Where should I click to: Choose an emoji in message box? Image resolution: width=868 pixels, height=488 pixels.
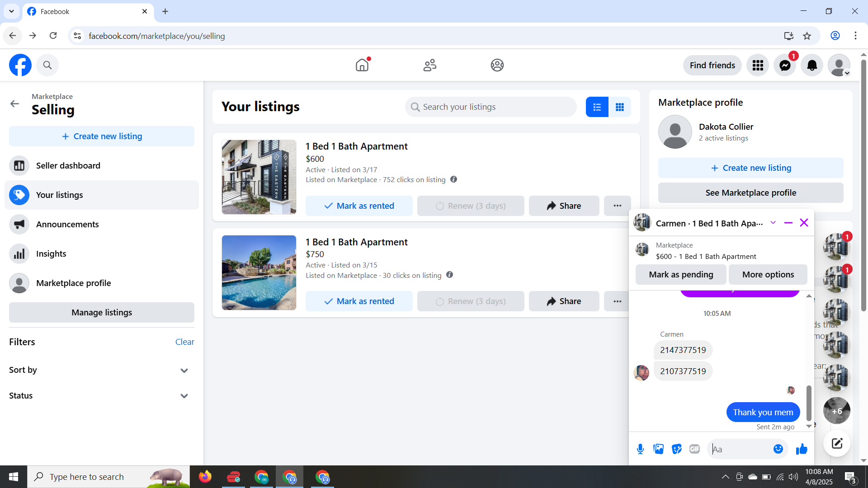point(778,449)
